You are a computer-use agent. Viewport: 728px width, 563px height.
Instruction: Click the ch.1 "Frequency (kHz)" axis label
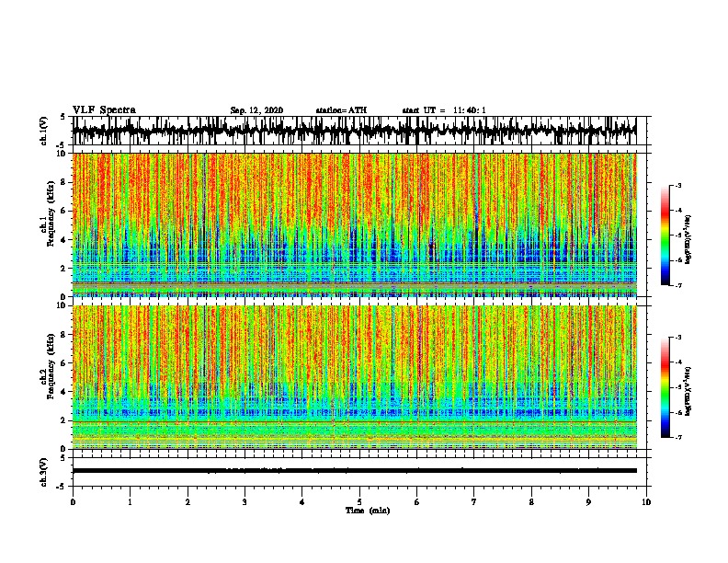click(x=51, y=213)
